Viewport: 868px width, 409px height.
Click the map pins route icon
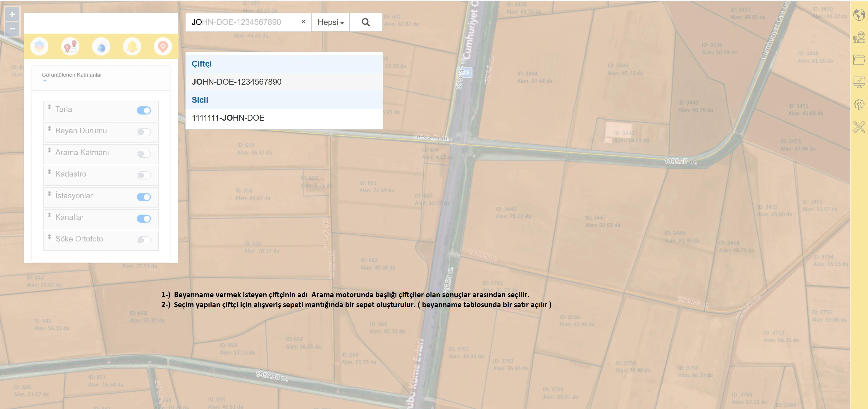pyautogui.click(x=70, y=47)
